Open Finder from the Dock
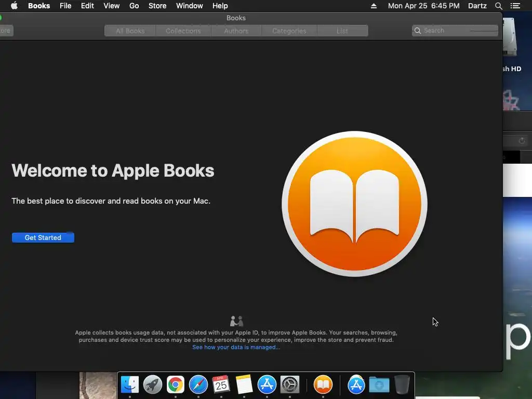Image resolution: width=532 pixels, height=399 pixels. [x=129, y=384]
